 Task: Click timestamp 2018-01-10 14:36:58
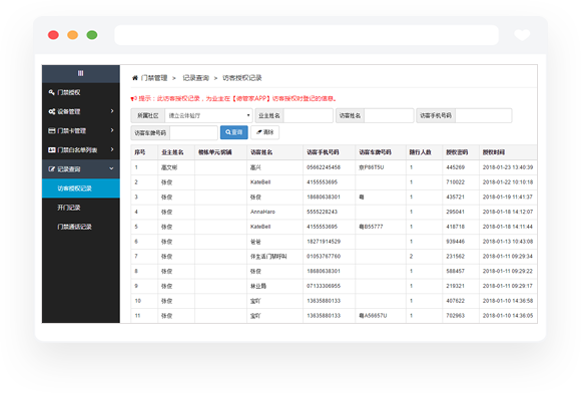coord(508,301)
